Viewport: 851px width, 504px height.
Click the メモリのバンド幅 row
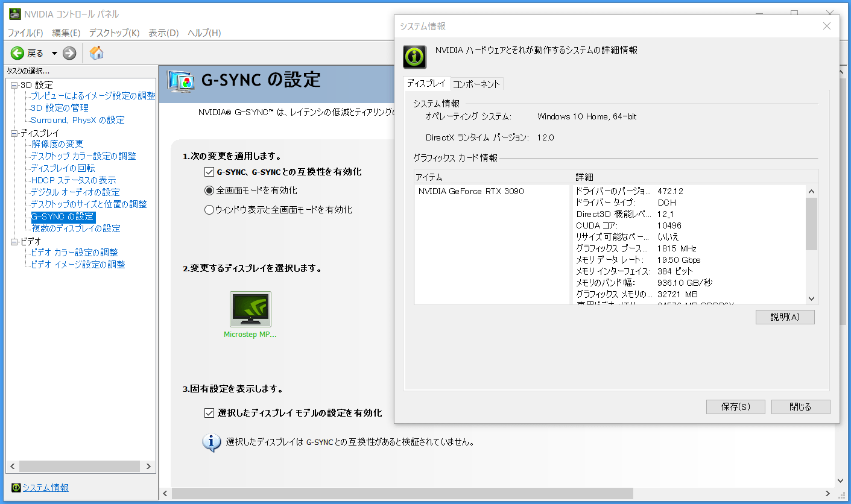pos(689,283)
